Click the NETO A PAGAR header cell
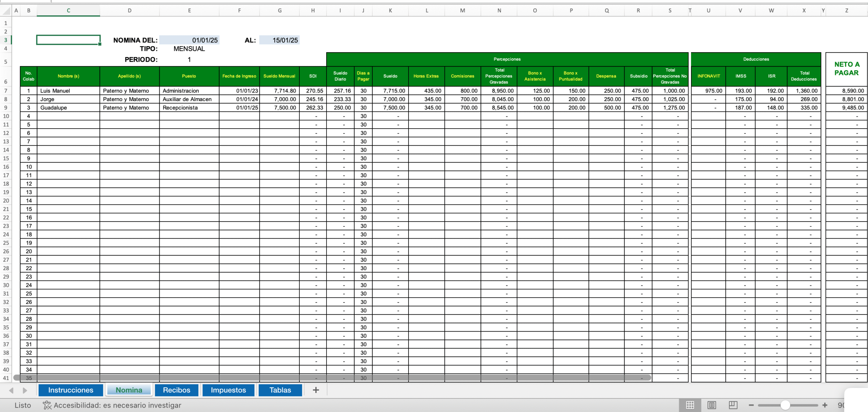868x412 pixels. tap(846, 69)
